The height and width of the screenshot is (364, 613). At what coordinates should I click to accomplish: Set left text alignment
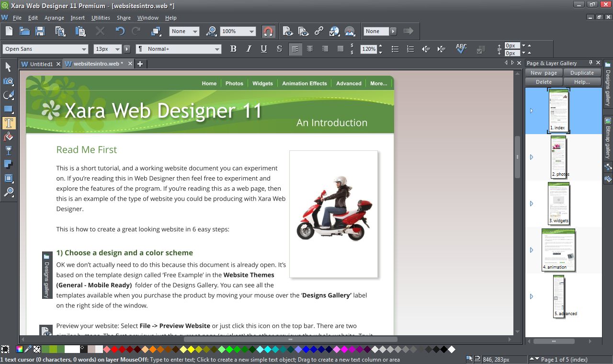click(295, 49)
